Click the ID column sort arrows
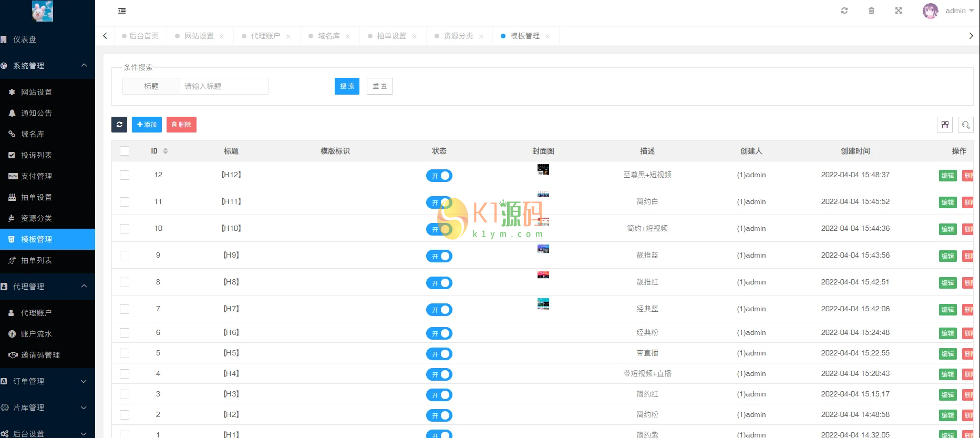 tap(166, 151)
